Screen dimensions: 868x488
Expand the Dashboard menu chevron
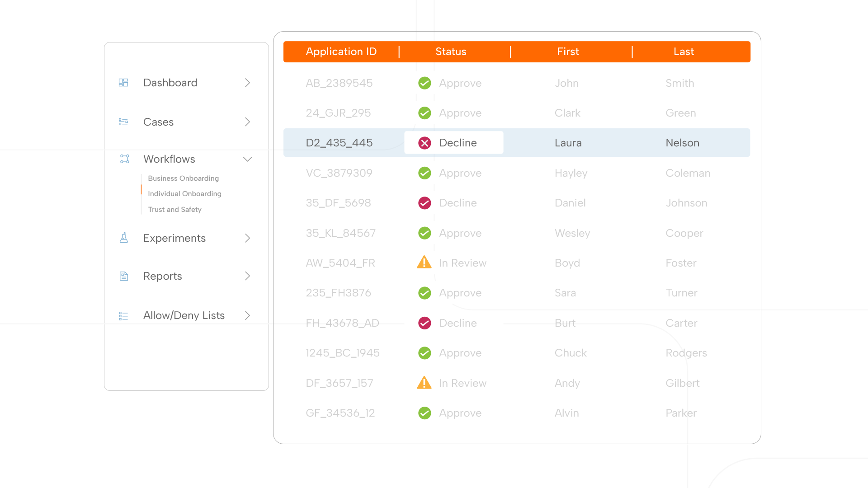tap(247, 83)
